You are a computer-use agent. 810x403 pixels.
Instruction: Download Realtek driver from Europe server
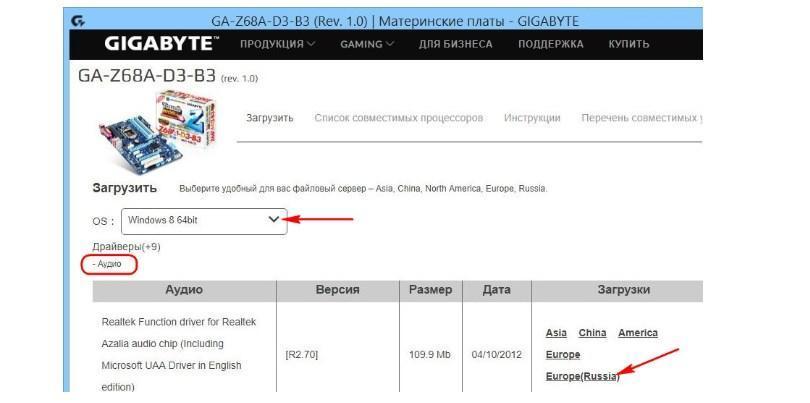coord(563,355)
